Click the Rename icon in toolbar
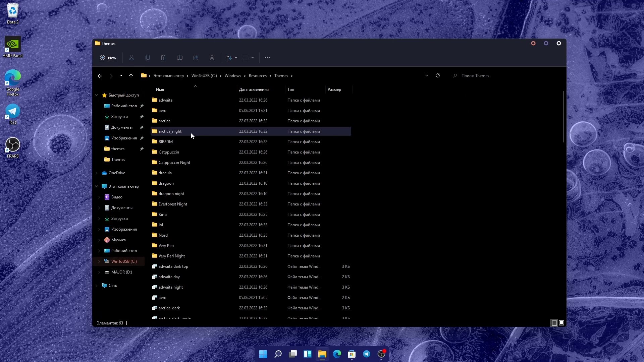 tap(179, 58)
